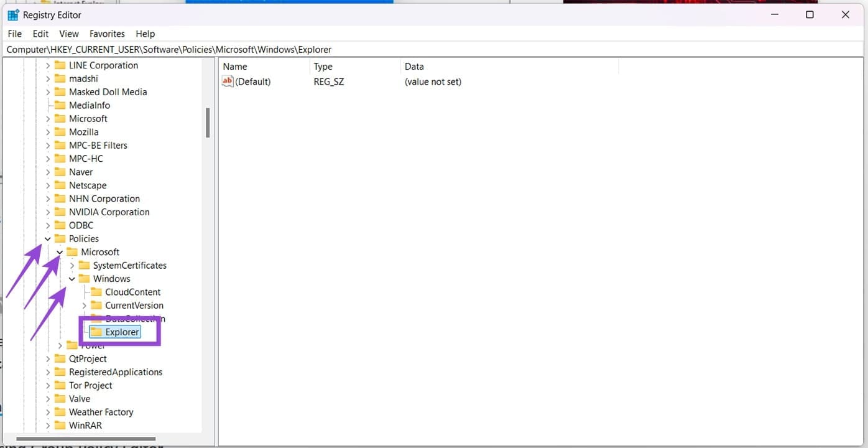Image resolution: width=868 pixels, height=448 pixels.
Task: Minimize the Registry Editor window
Action: pos(775,14)
